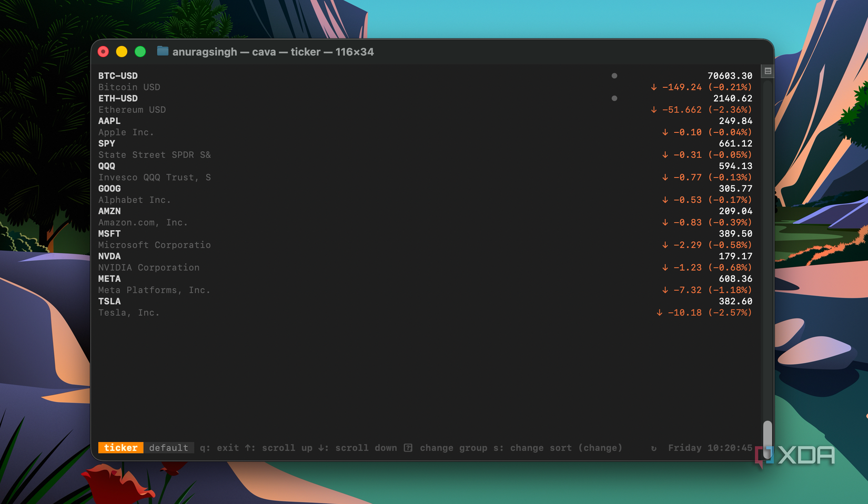Click the split pane icon at top right

click(768, 71)
